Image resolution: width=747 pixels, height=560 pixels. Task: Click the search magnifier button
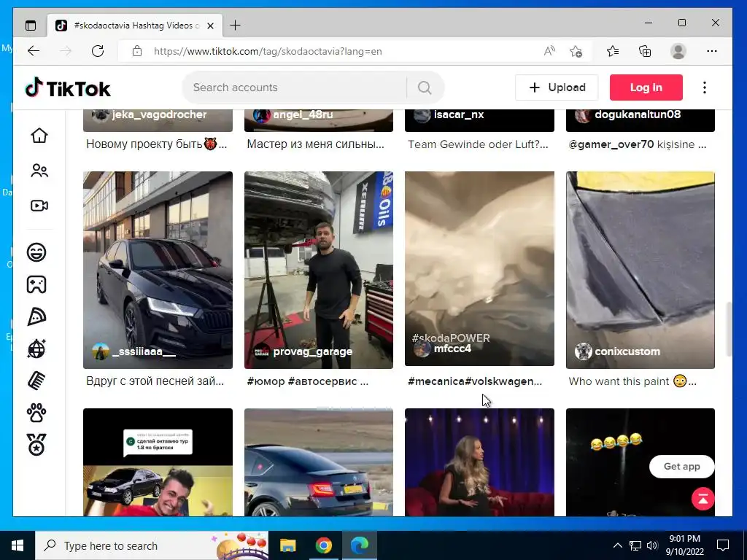pos(425,87)
